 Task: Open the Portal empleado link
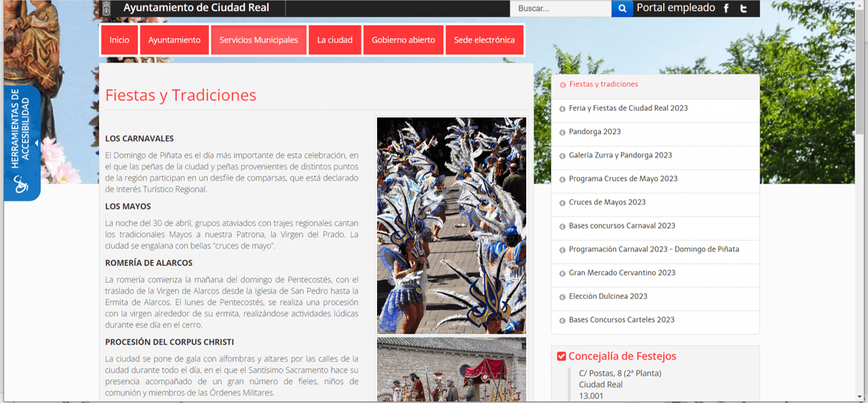(x=675, y=8)
